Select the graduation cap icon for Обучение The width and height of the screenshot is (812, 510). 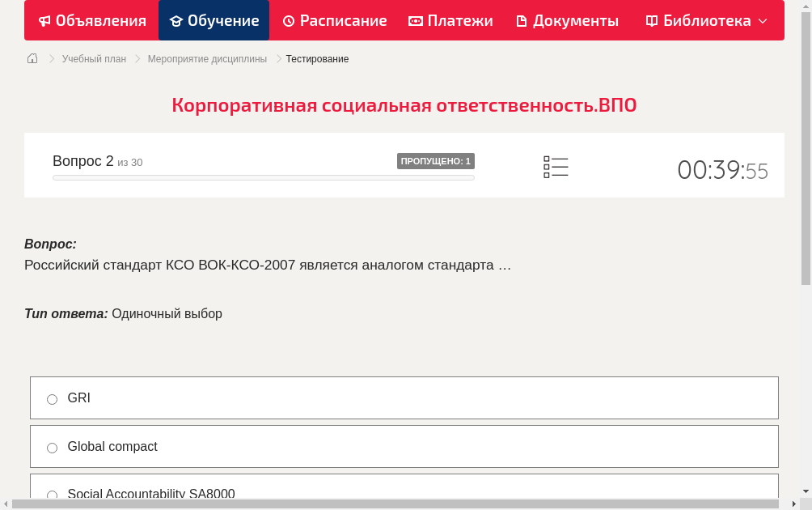coord(177,20)
